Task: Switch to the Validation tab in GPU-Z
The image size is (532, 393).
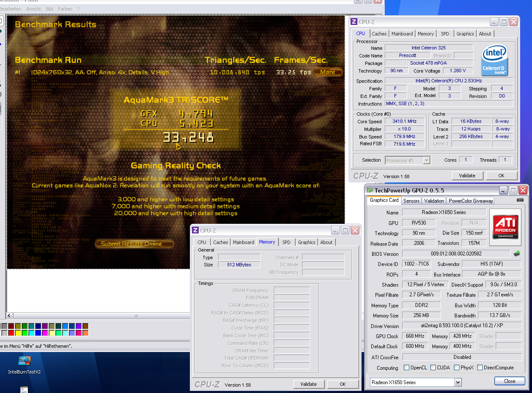Action: (434, 201)
